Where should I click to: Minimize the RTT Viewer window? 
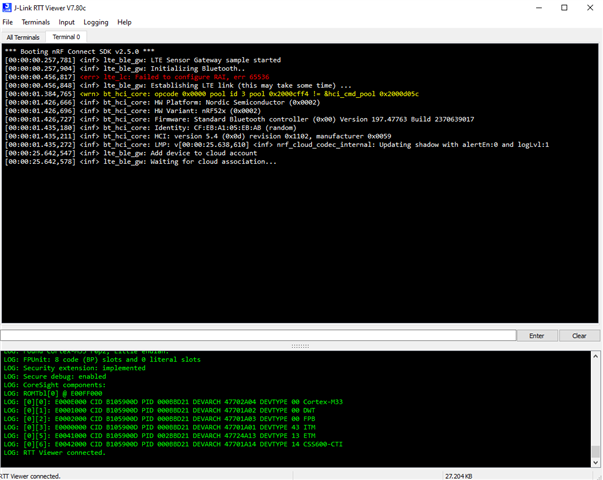tap(539, 8)
